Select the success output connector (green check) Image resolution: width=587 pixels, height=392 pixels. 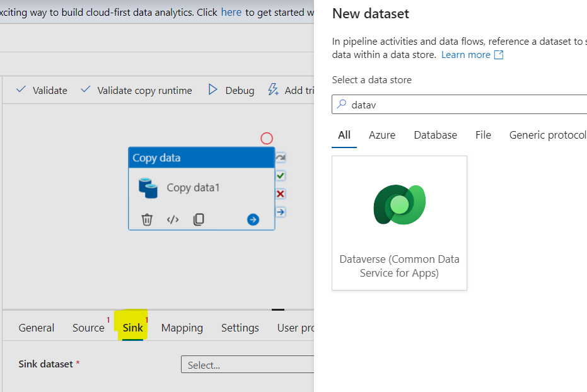point(280,176)
